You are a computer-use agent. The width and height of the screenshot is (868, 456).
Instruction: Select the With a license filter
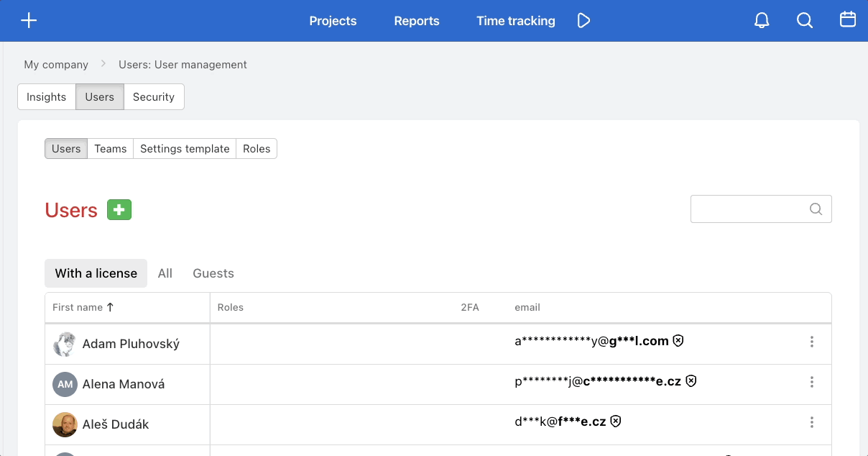(96, 273)
